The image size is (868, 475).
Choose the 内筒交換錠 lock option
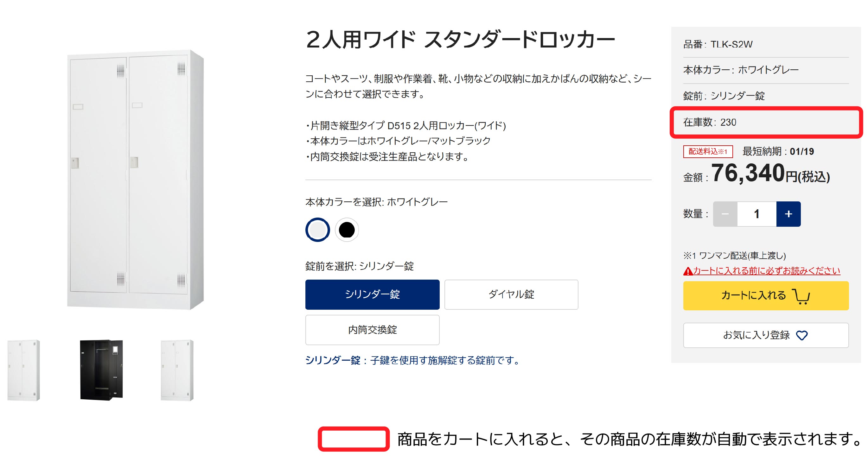[372, 330]
